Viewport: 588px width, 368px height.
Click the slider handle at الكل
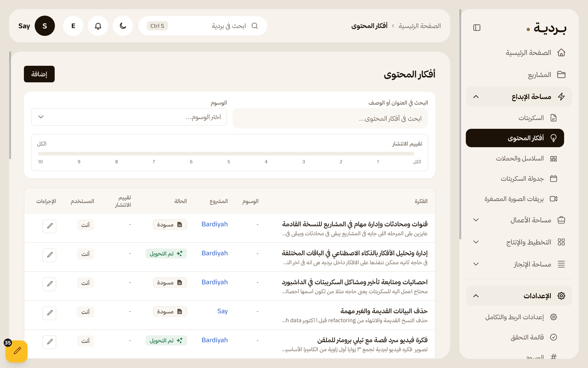pos(417,154)
